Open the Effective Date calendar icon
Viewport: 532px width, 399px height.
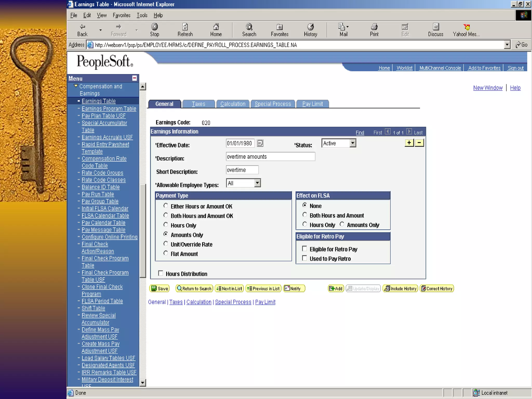(260, 143)
